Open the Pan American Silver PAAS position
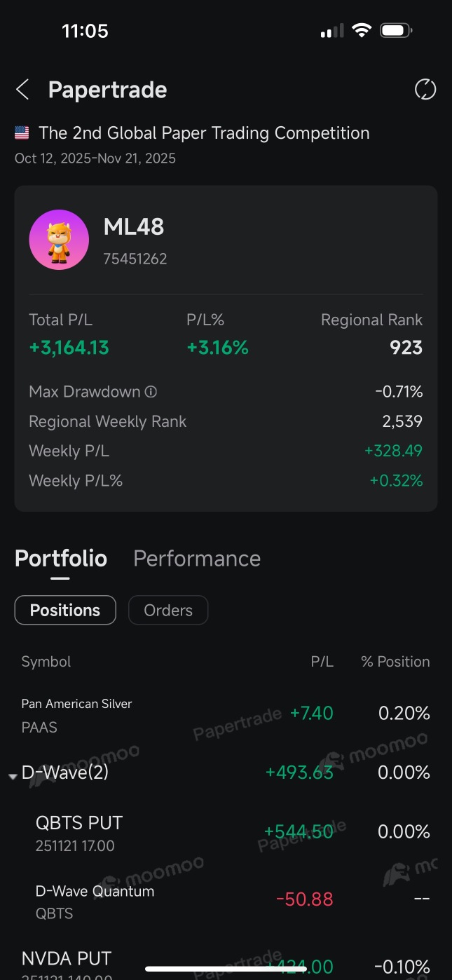Image resolution: width=452 pixels, height=980 pixels. [x=226, y=715]
